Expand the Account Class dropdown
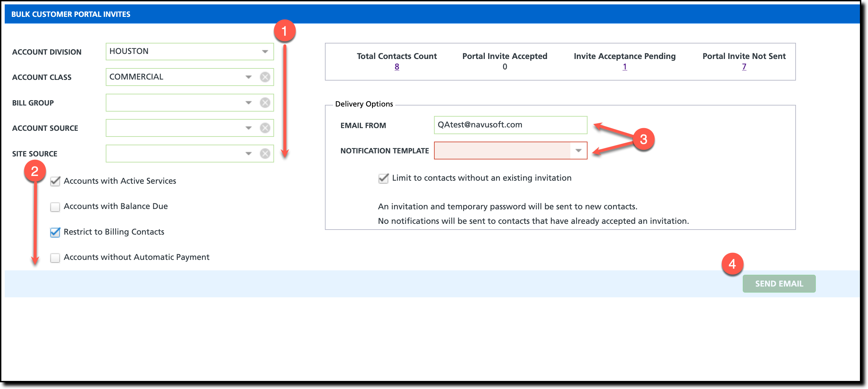 point(248,77)
